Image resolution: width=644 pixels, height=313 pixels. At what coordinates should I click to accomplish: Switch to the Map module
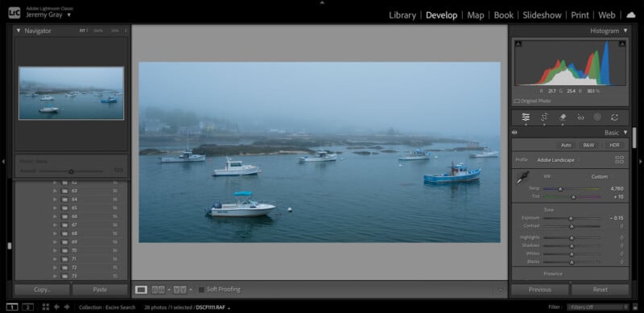(476, 15)
